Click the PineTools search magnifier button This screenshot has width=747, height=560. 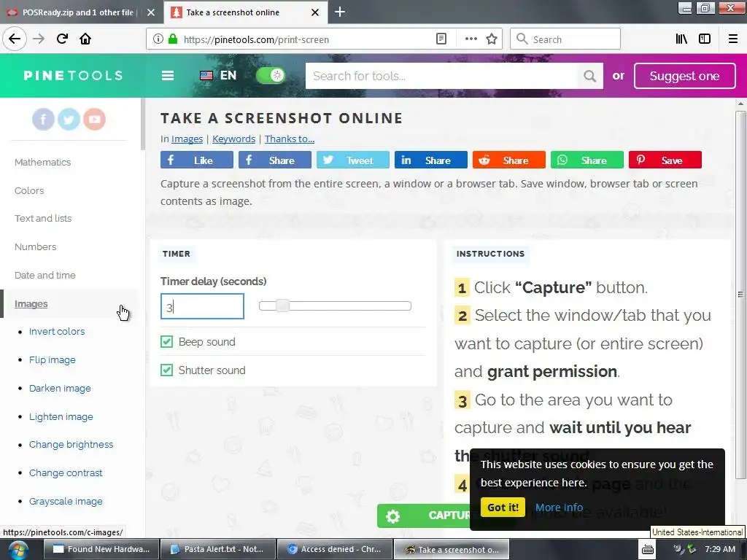[x=589, y=76]
